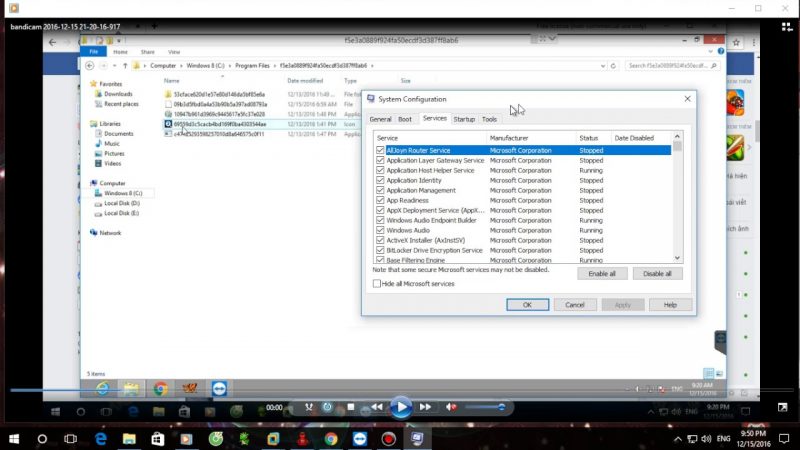Select Program Files in breadcrumb path
This screenshot has width=800, height=450.
(252, 66)
